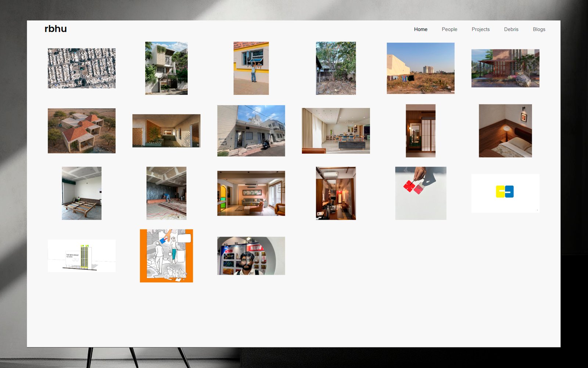
Task: Open the Home menu item
Action: [420, 29]
